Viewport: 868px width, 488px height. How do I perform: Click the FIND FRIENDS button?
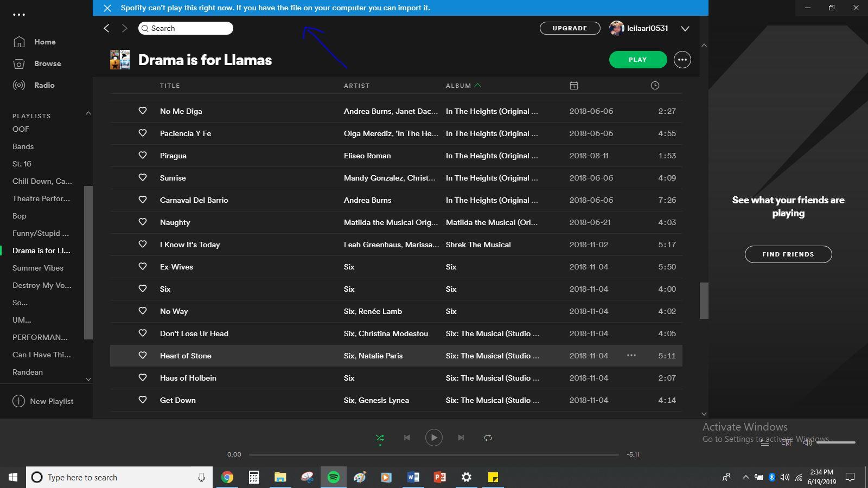click(788, 254)
